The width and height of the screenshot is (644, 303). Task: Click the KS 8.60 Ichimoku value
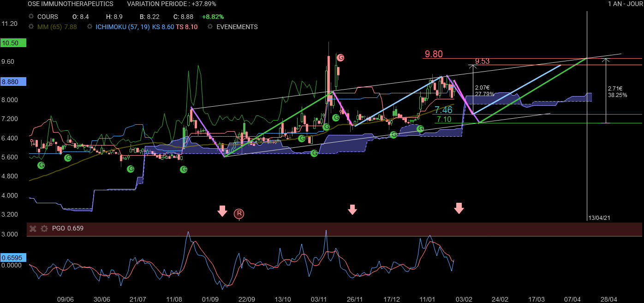click(x=163, y=27)
